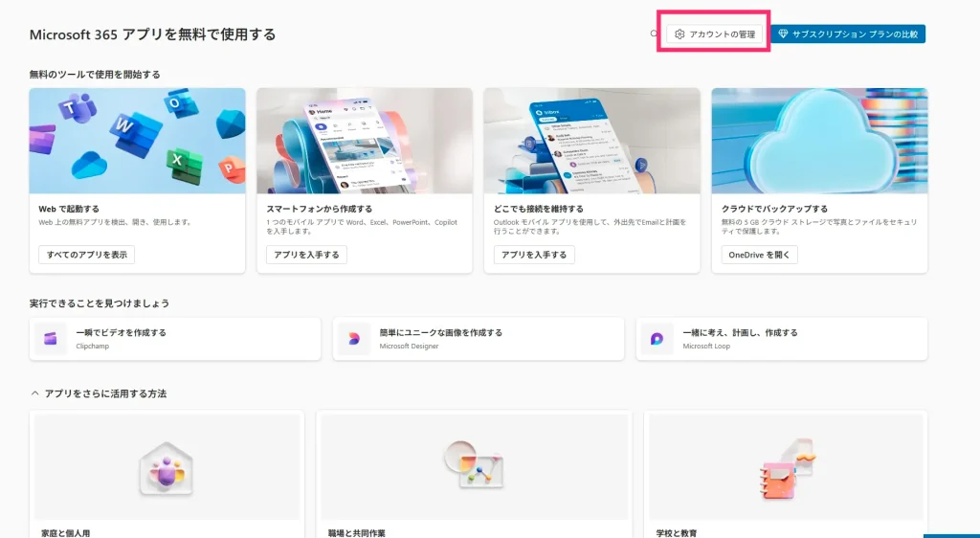Open the Web で起動する card image
This screenshot has width=980, height=538.
point(138,141)
